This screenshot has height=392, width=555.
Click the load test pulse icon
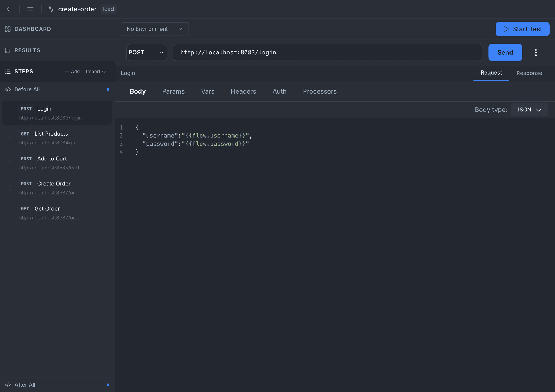click(51, 9)
